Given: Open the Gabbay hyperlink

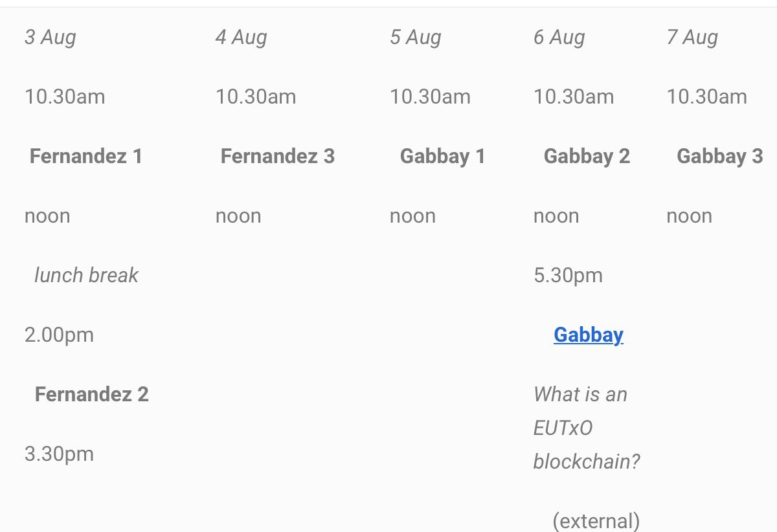Looking at the screenshot, I should click(x=589, y=335).
